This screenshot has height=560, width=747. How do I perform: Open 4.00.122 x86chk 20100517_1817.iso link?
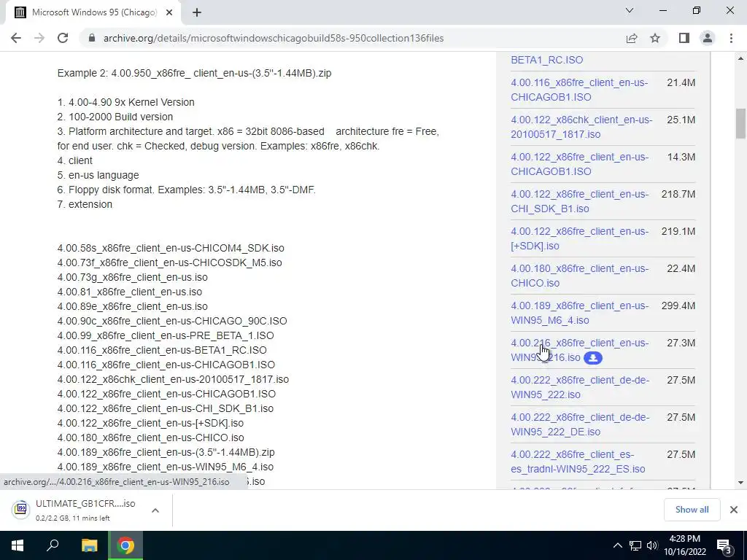pos(581,127)
